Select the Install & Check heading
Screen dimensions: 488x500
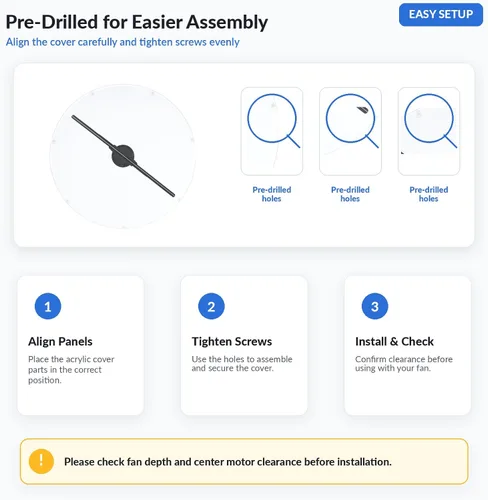click(394, 341)
